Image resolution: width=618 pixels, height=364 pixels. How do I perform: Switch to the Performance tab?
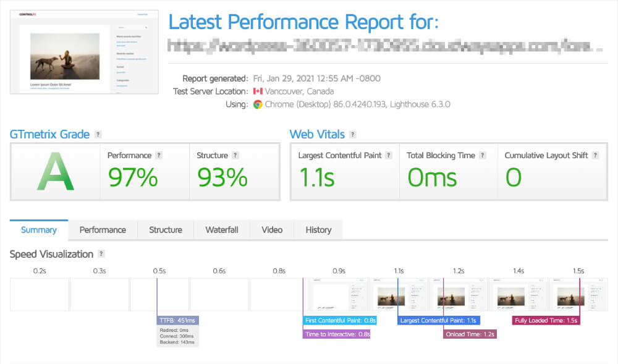[x=103, y=230]
